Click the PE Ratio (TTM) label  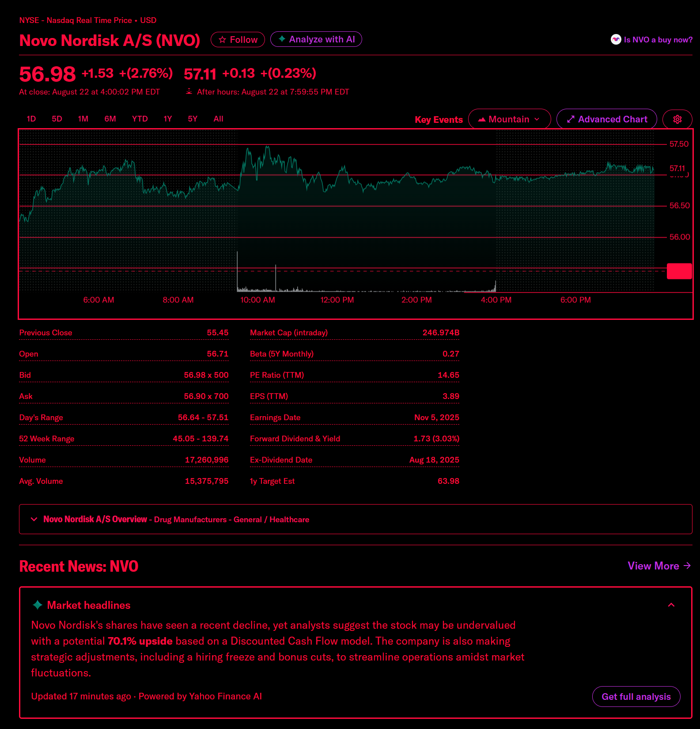click(277, 375)
